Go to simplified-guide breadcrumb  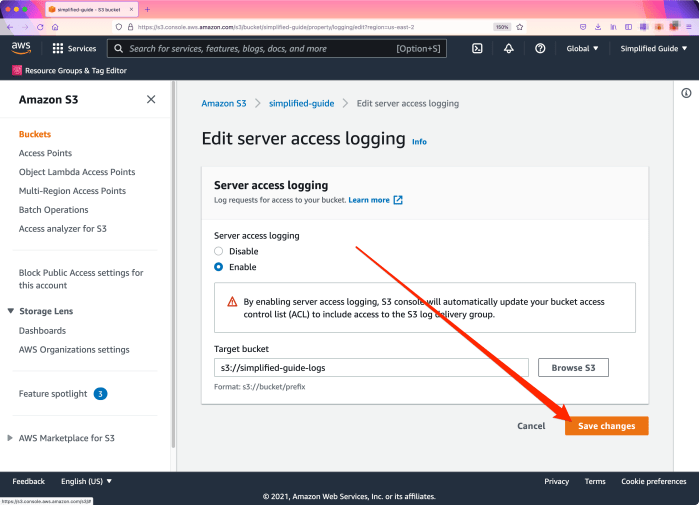pos(301,103)
